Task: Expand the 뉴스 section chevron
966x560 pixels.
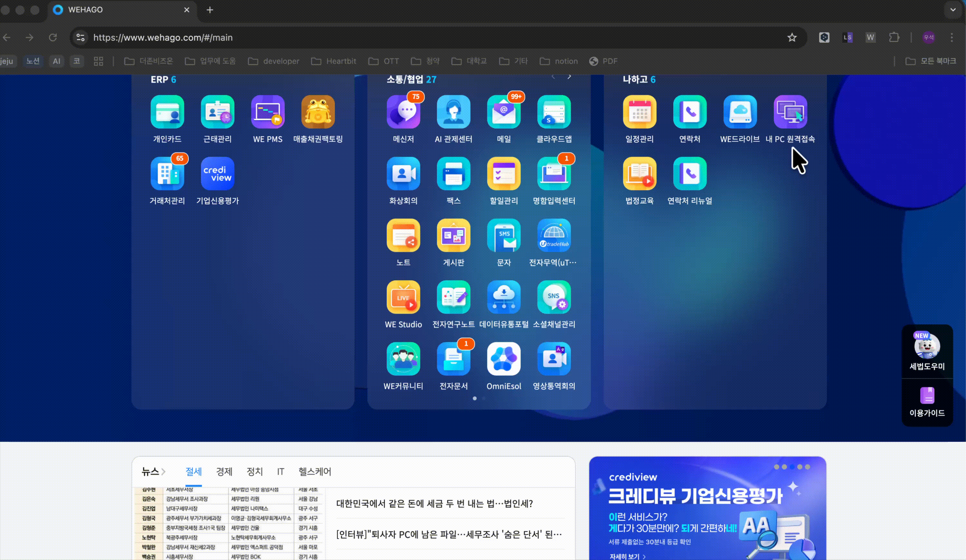Action: 164,472
